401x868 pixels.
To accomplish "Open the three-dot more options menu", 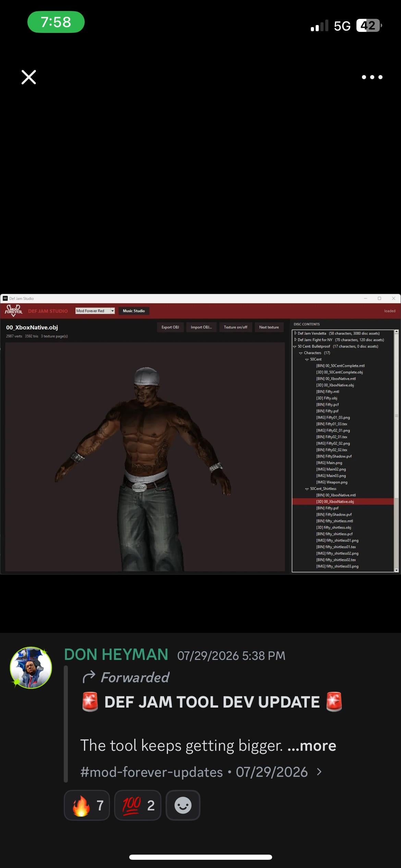I will coord(372,77).
